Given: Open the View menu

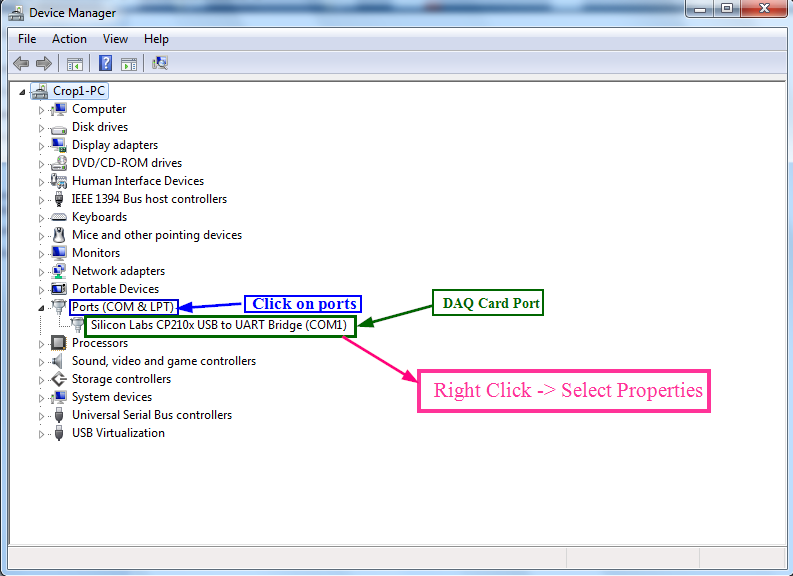Looking at the screenshot, I should click(115, 39).
